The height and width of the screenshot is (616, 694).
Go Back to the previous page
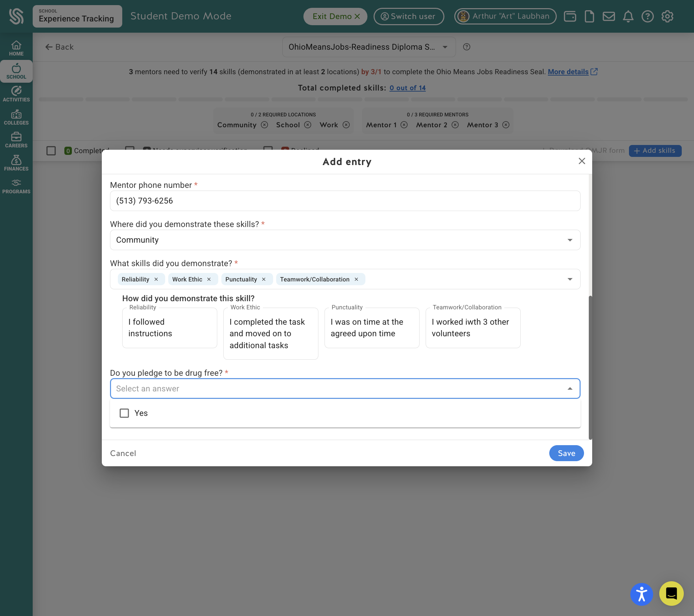tap(60, 47)
